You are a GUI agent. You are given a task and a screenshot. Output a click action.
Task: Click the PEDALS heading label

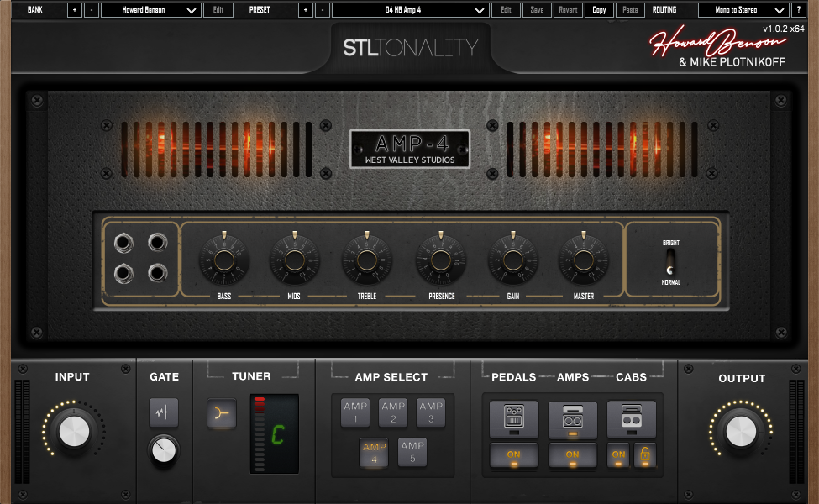(513, 377)
